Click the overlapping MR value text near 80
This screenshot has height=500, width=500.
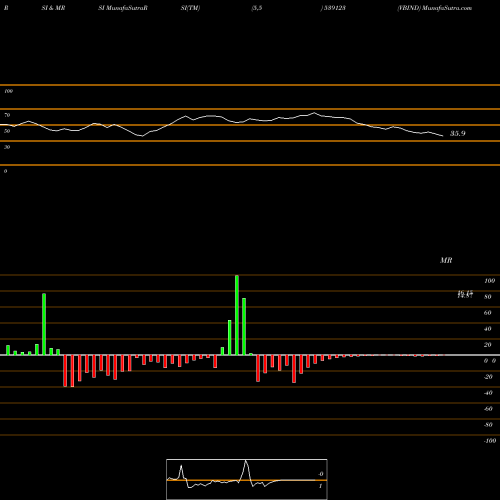pos(465,294)
